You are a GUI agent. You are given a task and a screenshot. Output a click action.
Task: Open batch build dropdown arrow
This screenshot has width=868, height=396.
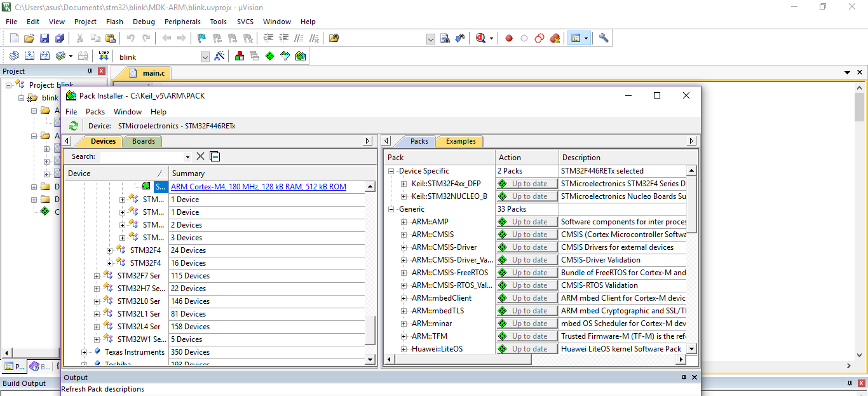coord(71,56)
